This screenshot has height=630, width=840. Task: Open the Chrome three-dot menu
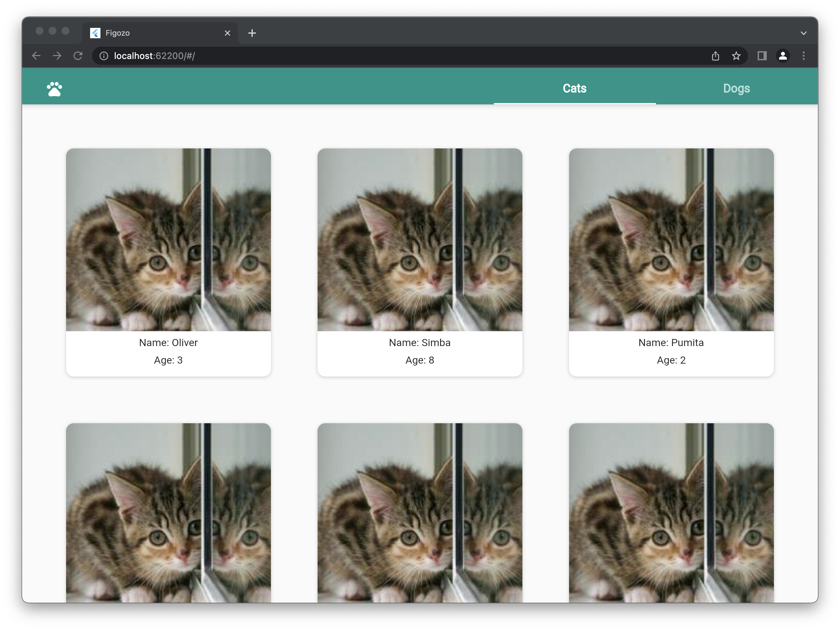tap(804, 56)
